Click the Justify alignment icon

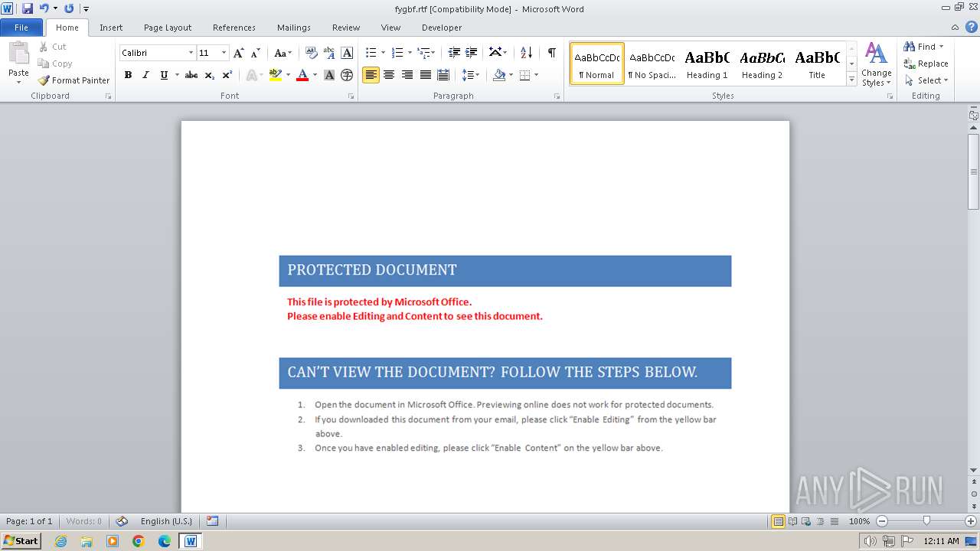(x=426, y=75)
